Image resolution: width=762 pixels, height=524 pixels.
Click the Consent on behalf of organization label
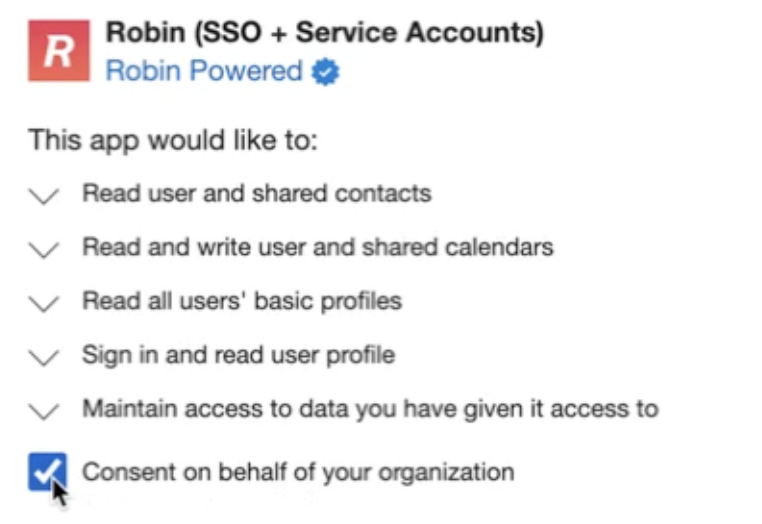click(298, 472)
